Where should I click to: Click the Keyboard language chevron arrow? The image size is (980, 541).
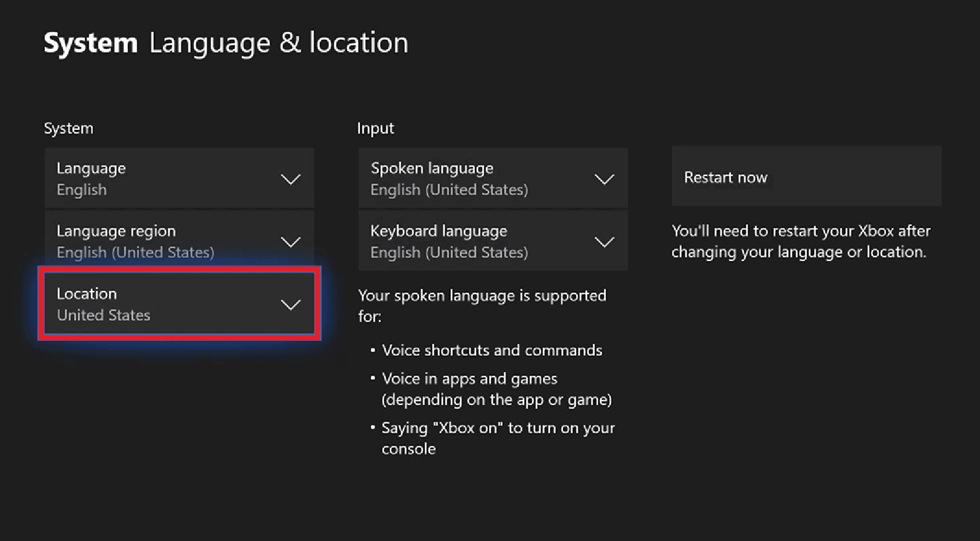tap(604, 242)
